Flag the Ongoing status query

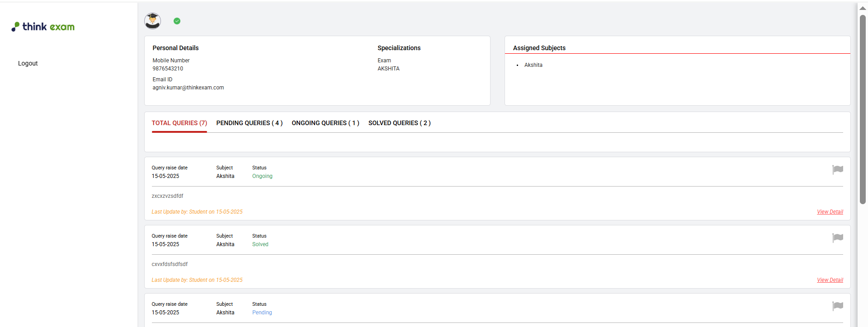click(x=837, y=169)
